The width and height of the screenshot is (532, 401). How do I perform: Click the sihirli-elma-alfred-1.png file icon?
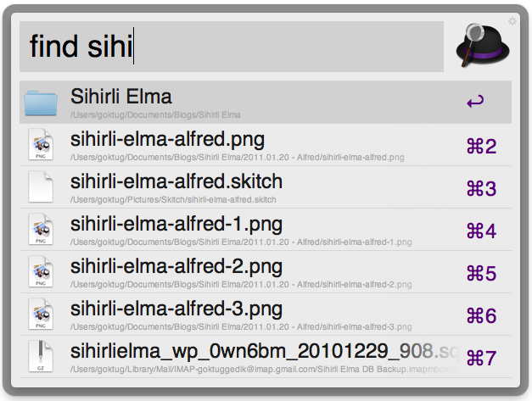click(41, 230)
